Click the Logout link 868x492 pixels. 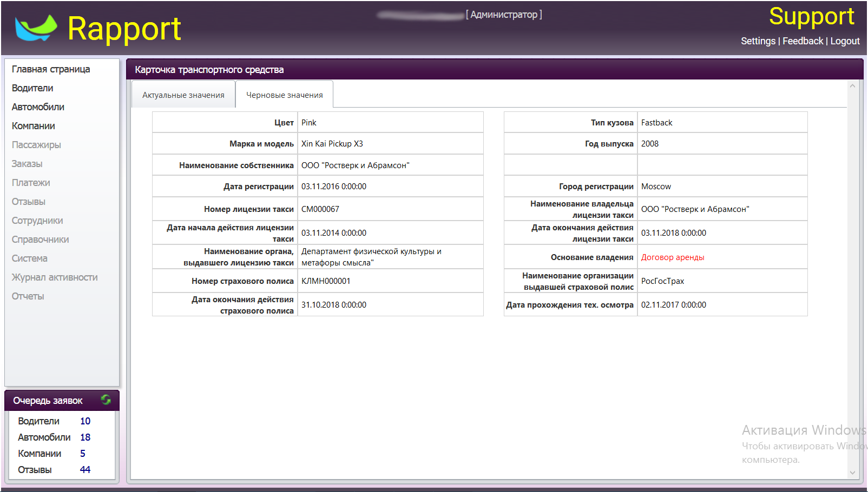[845, 41]
